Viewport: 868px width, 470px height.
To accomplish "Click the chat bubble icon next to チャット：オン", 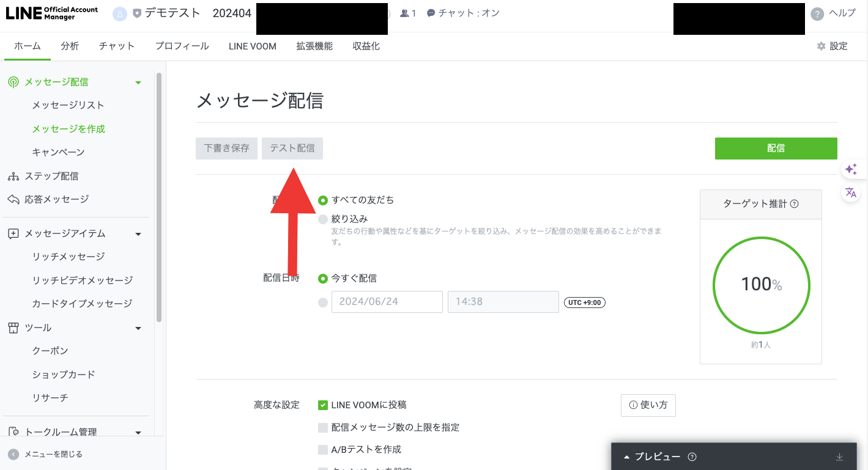I will pos(431,13).
